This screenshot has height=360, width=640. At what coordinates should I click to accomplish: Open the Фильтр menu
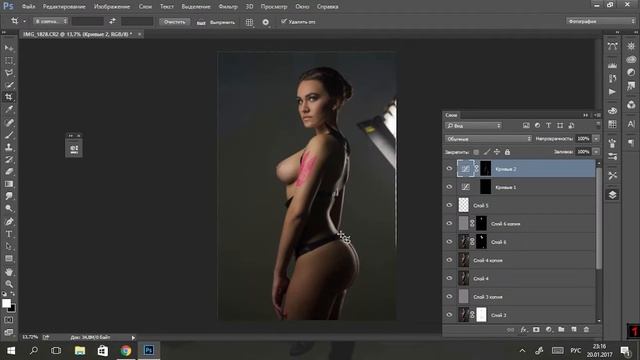click(x=228, y=7)
